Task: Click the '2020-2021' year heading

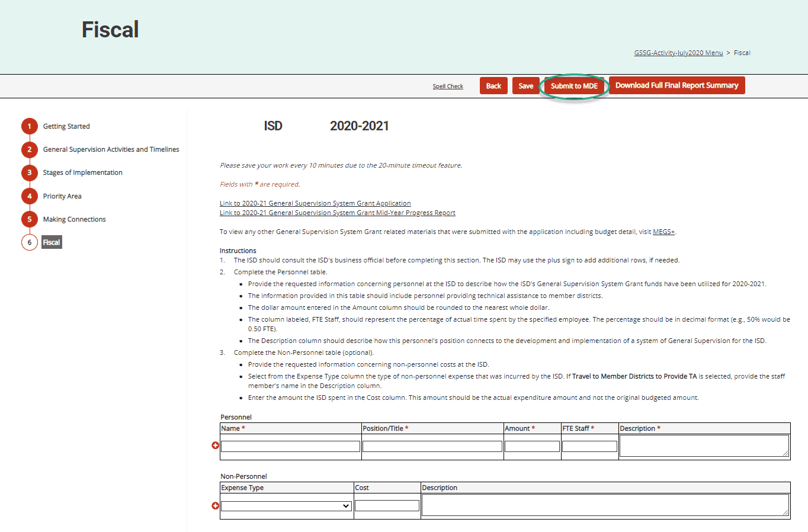Action: pyautogui.click(x=360, y=126)
